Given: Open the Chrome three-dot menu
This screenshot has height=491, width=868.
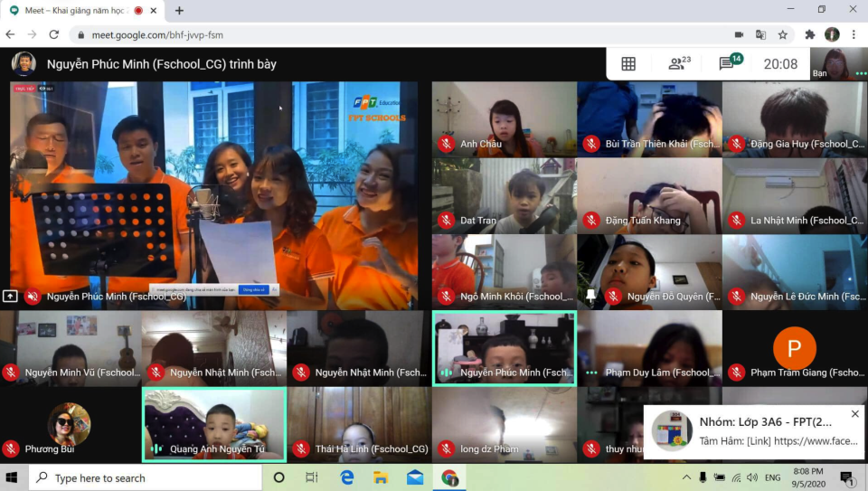Looking at the screenshot, I should coord(854,34).
